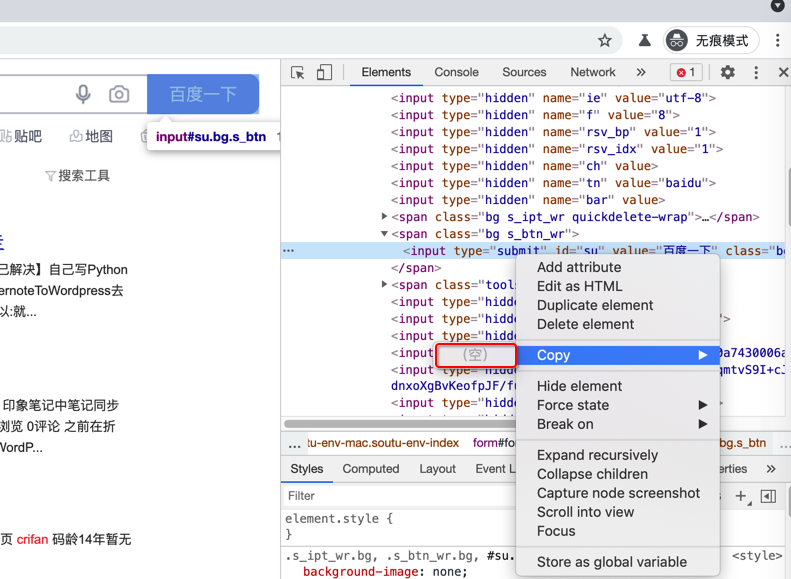Expand the span class tool node
This screenshot has height=579, width=791.
[384, 284]
